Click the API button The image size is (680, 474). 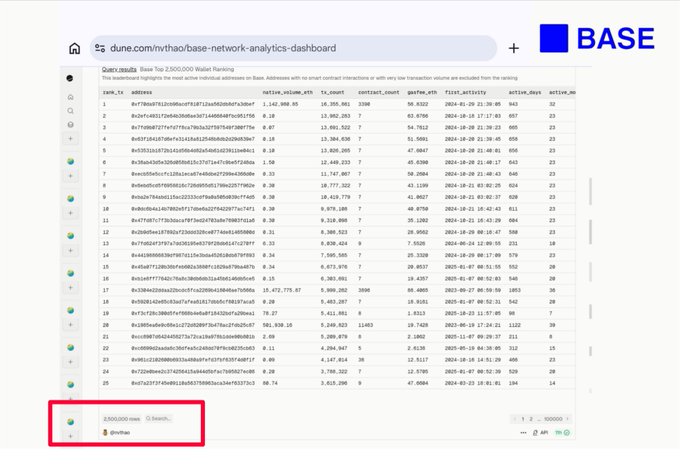point(540,433)
